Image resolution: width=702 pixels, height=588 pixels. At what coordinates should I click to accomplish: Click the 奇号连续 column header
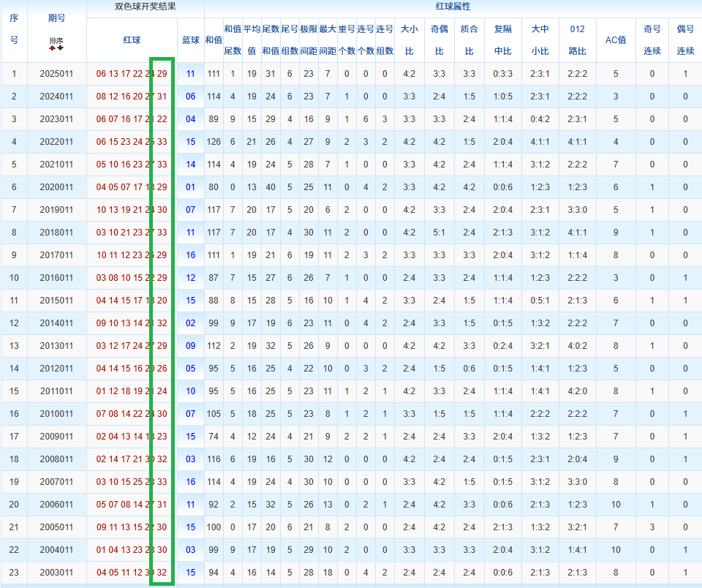652,39
